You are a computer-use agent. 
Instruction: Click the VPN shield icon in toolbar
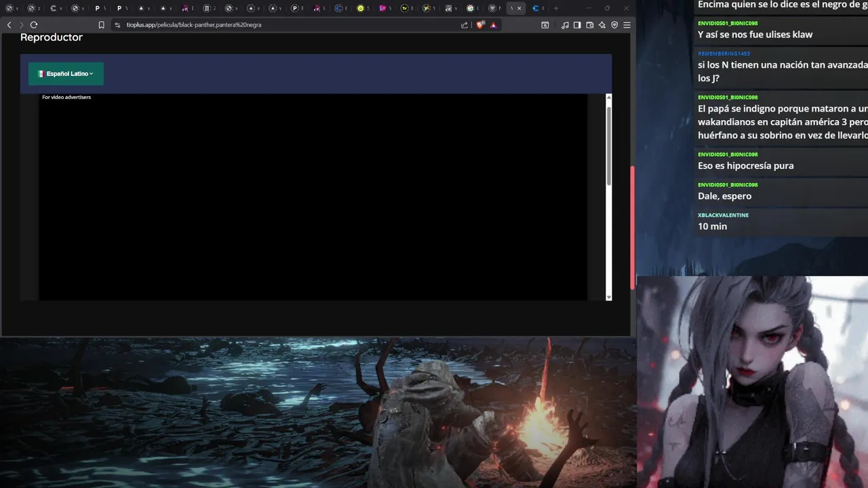coord(614,25)
